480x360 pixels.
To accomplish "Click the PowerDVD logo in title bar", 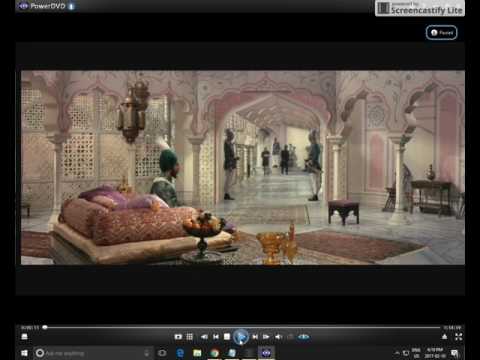I will [x=23, y=6].
